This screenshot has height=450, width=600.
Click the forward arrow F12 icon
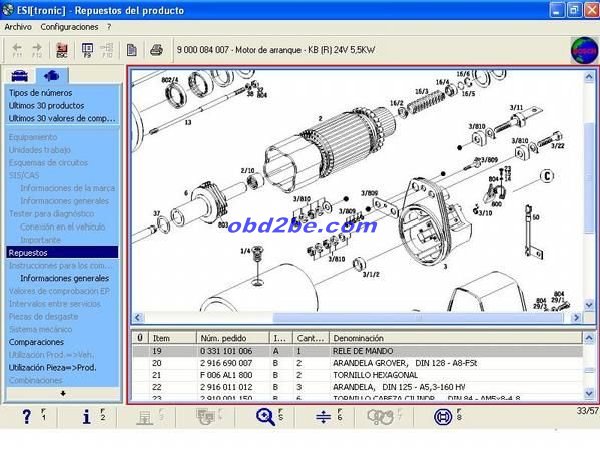click(37, 50)
